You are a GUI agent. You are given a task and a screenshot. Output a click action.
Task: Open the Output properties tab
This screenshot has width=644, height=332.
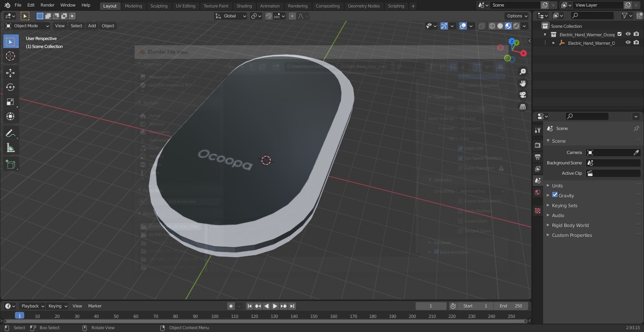pos(537,157)
